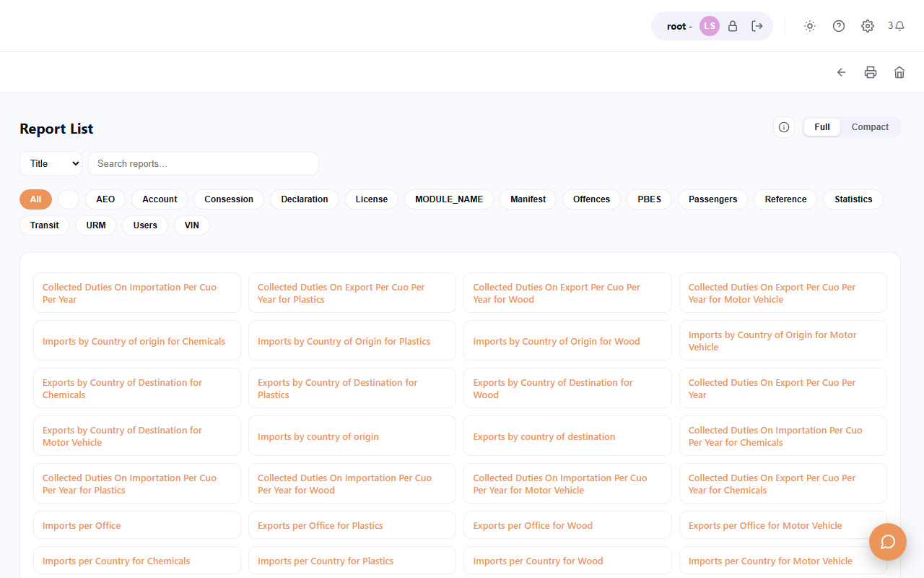
Task: Open Exports by country of destination report
Action: (567, 436)
